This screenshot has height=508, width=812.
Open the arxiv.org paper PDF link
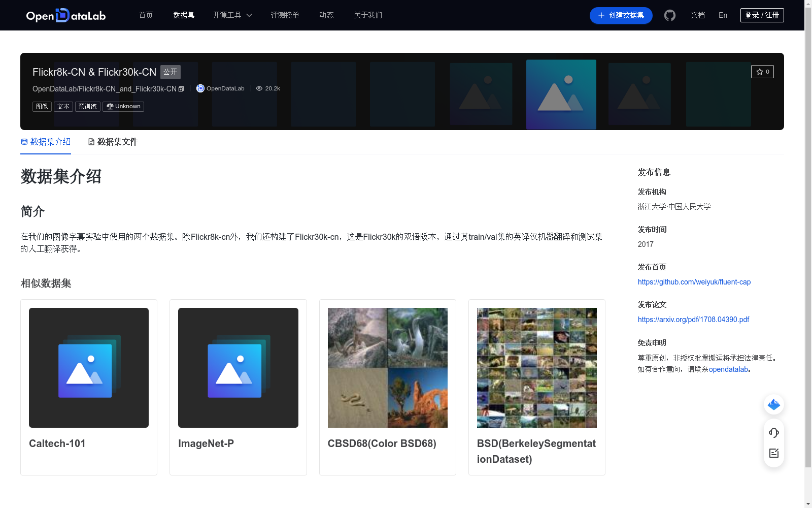[693, 320]
